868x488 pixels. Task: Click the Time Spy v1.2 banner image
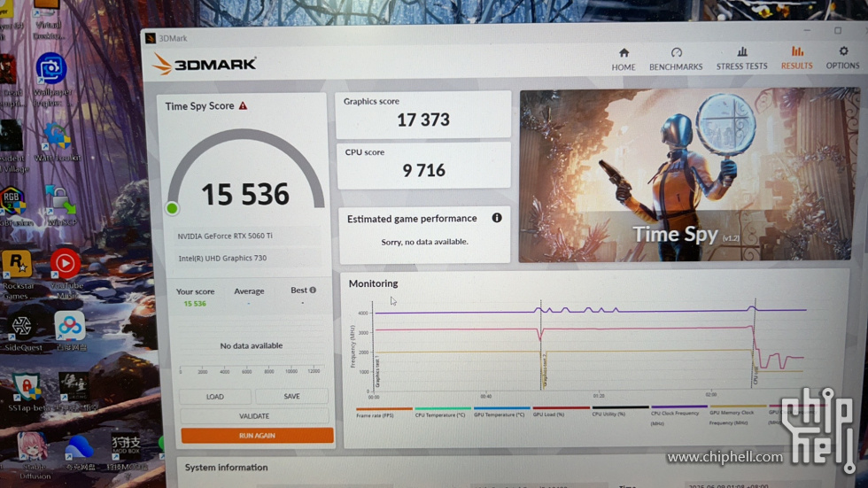(689, 174)
